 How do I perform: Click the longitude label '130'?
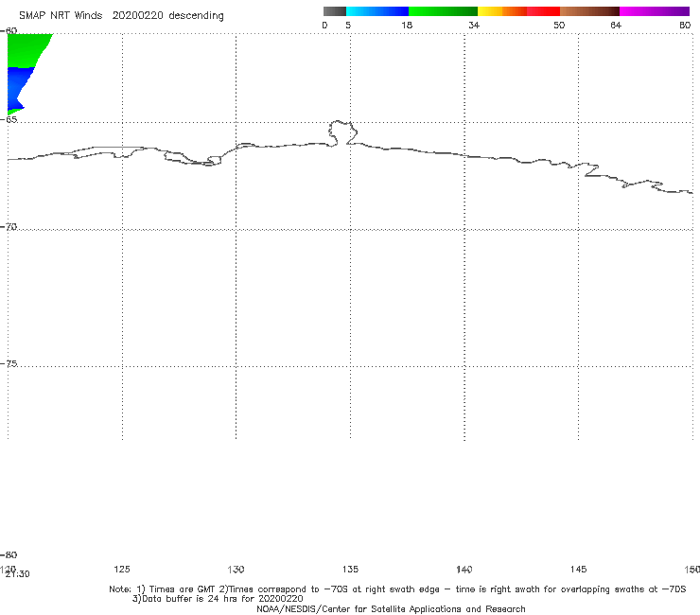point(236,569)
